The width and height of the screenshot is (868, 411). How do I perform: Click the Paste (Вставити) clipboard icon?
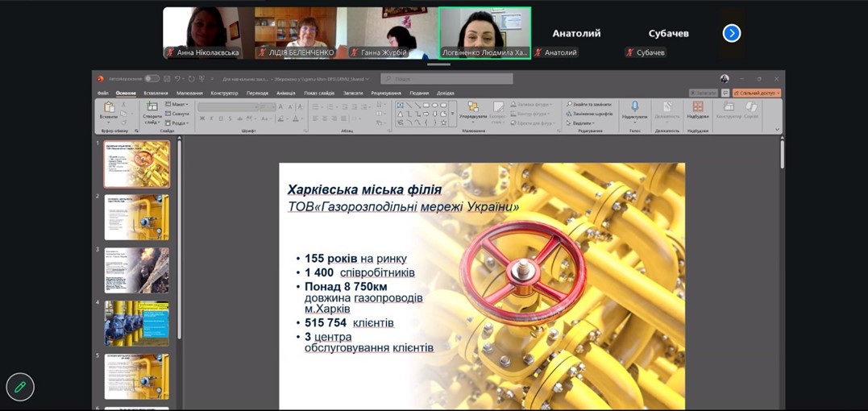[x=109, y=110]
